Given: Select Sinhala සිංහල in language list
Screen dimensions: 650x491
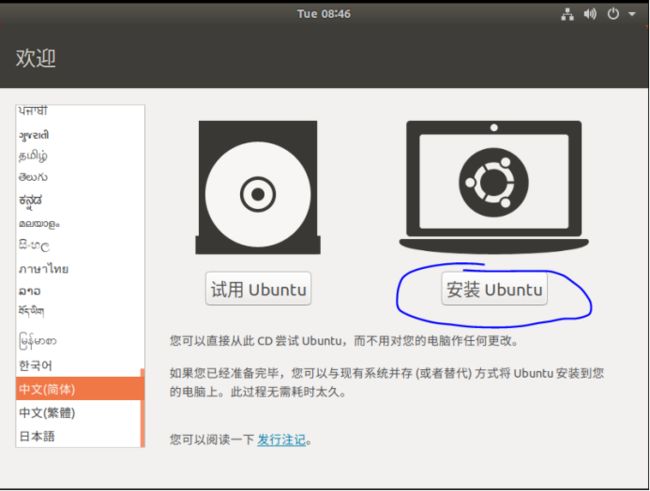Looking at the screenshot, I should click(78, 246).
